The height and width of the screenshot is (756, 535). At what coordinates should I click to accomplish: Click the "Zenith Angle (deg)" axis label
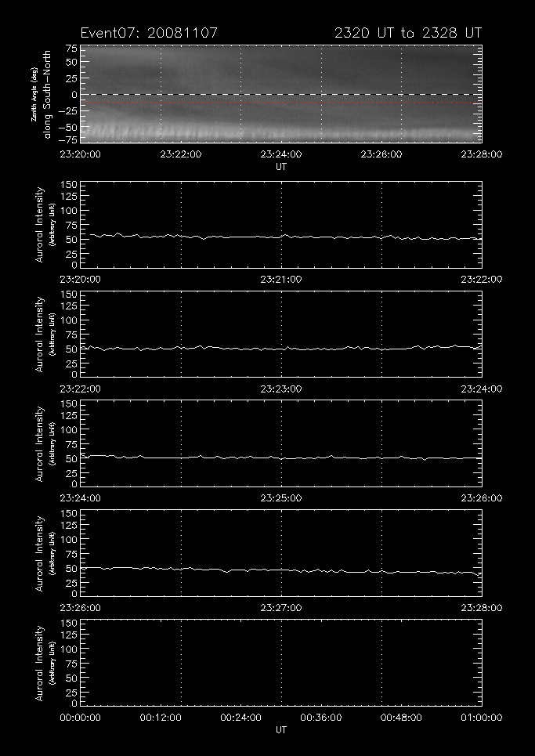[34, 95]
